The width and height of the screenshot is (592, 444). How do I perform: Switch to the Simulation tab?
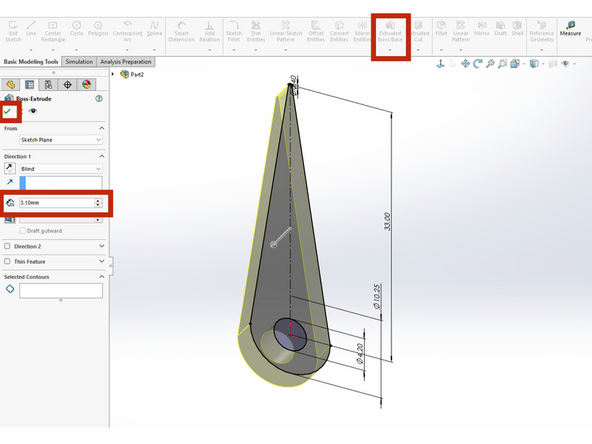coord(79,62)
